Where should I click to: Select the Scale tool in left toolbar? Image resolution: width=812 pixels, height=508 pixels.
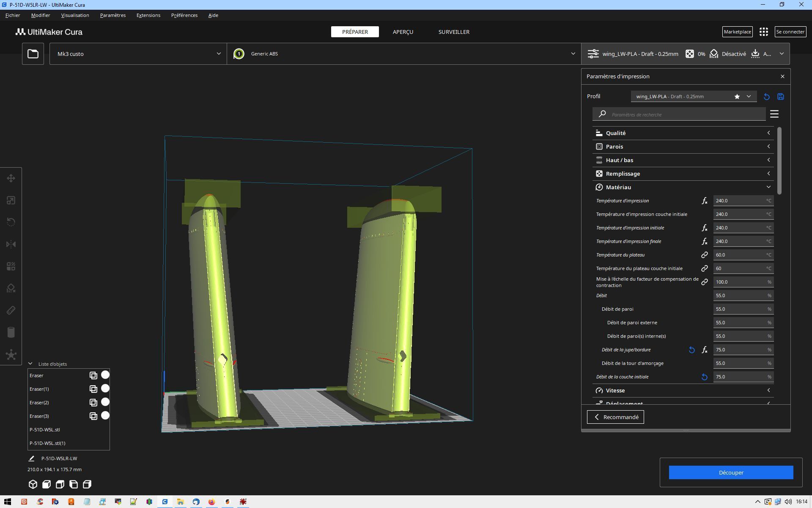(x=11, y=200)
